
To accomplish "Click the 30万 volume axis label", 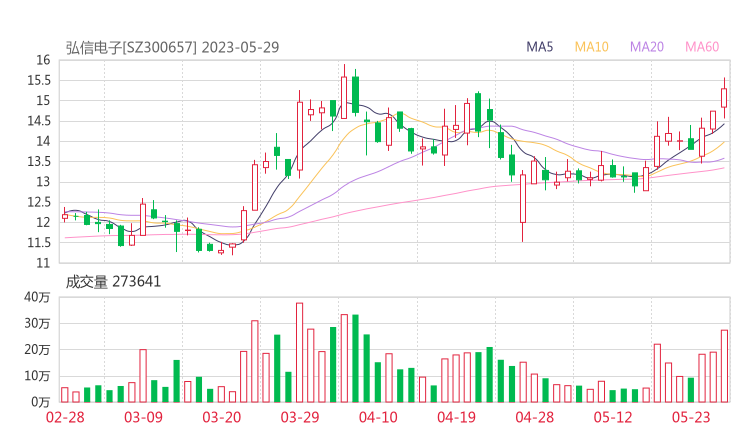I will [x=37, y=323].
